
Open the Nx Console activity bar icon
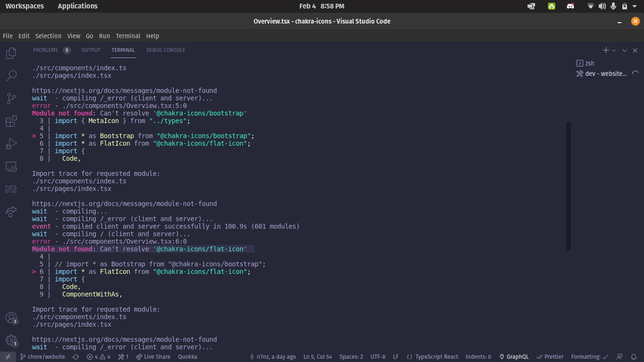[x=11, y=189]
